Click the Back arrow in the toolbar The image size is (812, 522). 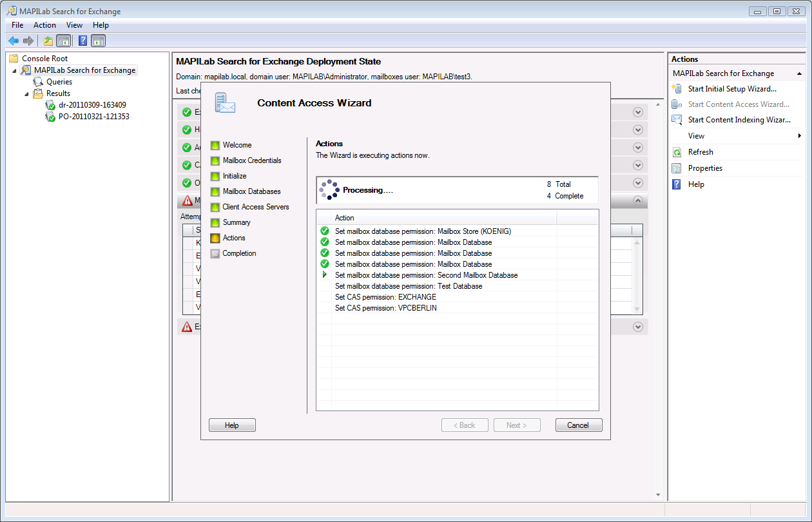coord(14,41)
